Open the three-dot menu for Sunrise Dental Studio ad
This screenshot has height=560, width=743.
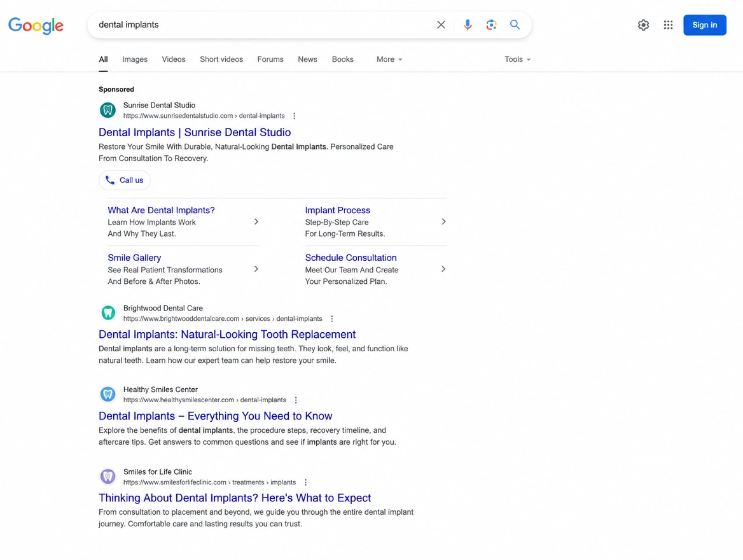click(295, 116)
